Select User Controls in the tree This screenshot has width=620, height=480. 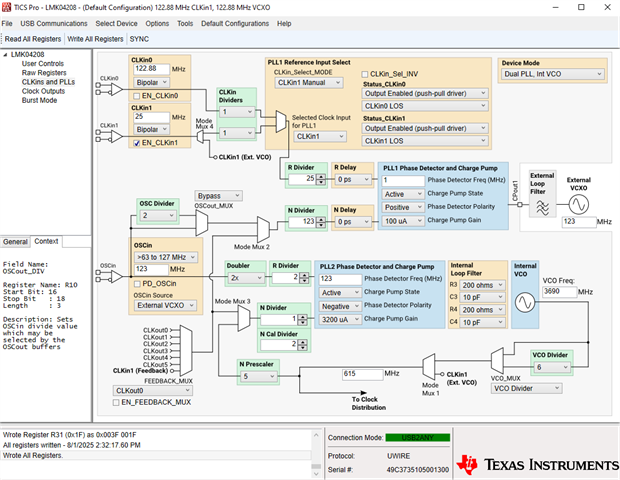tap(43, 64)
